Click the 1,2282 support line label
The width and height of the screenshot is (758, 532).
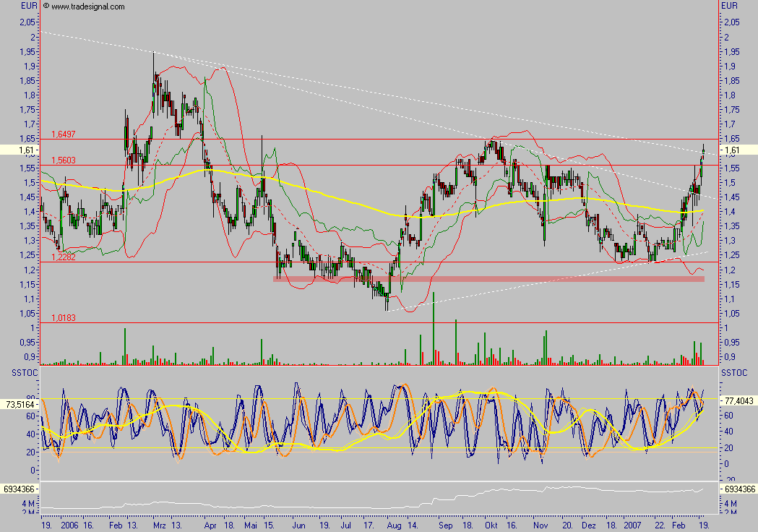[x=63, y=257]
